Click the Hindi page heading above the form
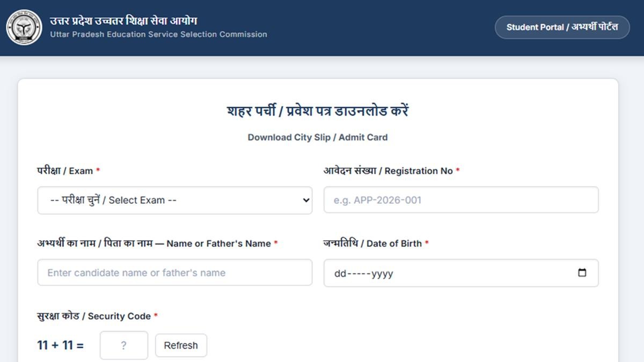Viewport: 644px width, 362px height. pos(318,111)
